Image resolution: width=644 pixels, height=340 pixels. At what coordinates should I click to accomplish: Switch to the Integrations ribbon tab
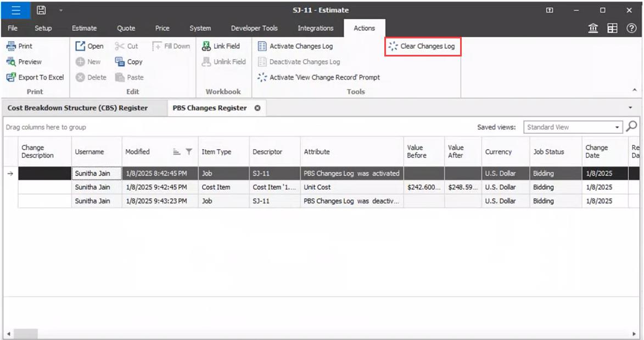pyautogui.click(x=316, y=27)
